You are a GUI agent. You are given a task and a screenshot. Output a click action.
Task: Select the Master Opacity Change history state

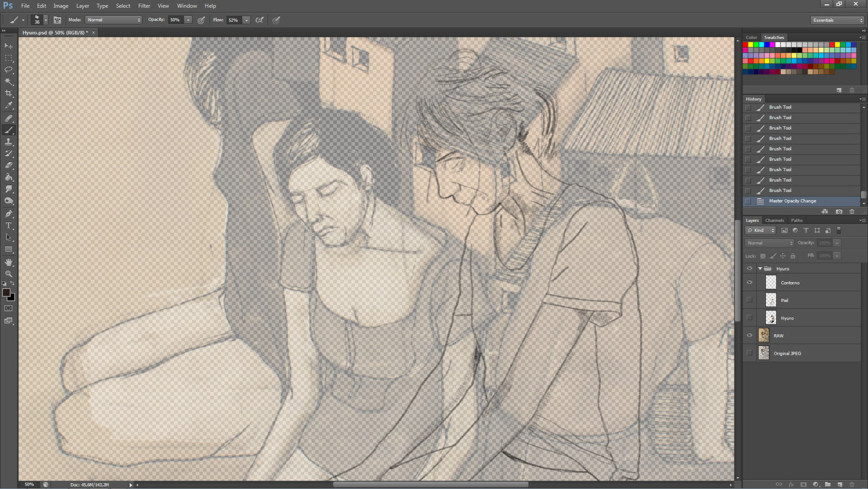(802, 201)
